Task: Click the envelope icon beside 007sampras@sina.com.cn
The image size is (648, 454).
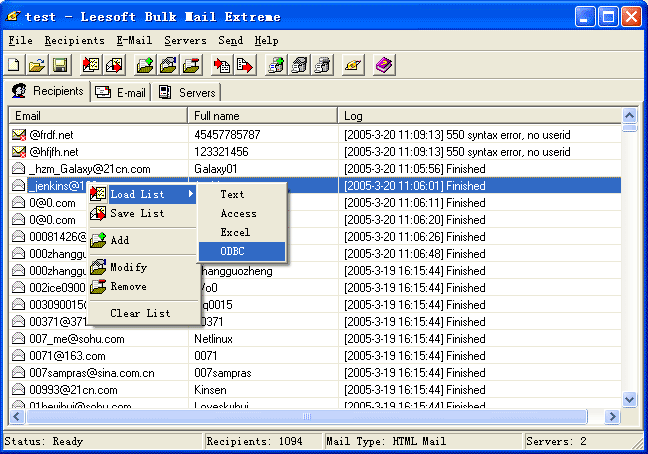Action: [x=19, y=373]
